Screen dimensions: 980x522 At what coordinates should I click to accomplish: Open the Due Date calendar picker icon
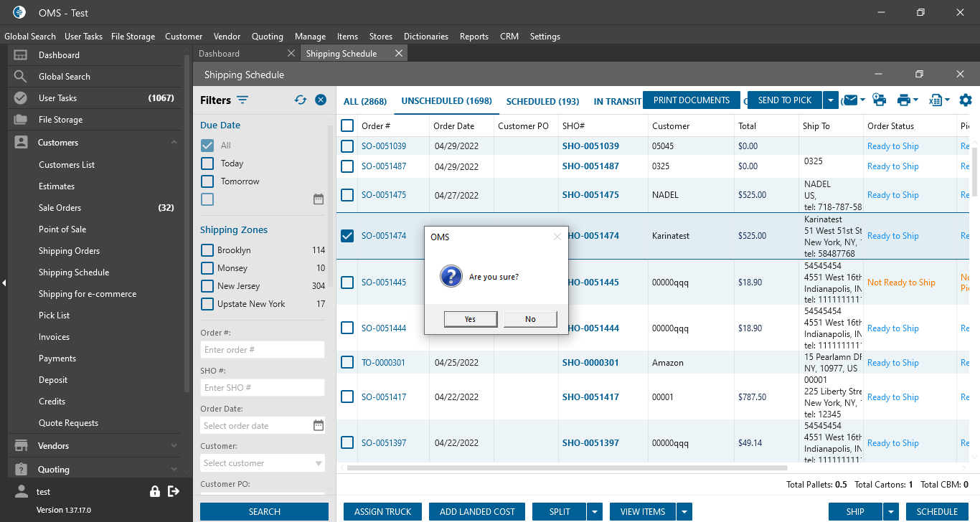click(319, 199)
